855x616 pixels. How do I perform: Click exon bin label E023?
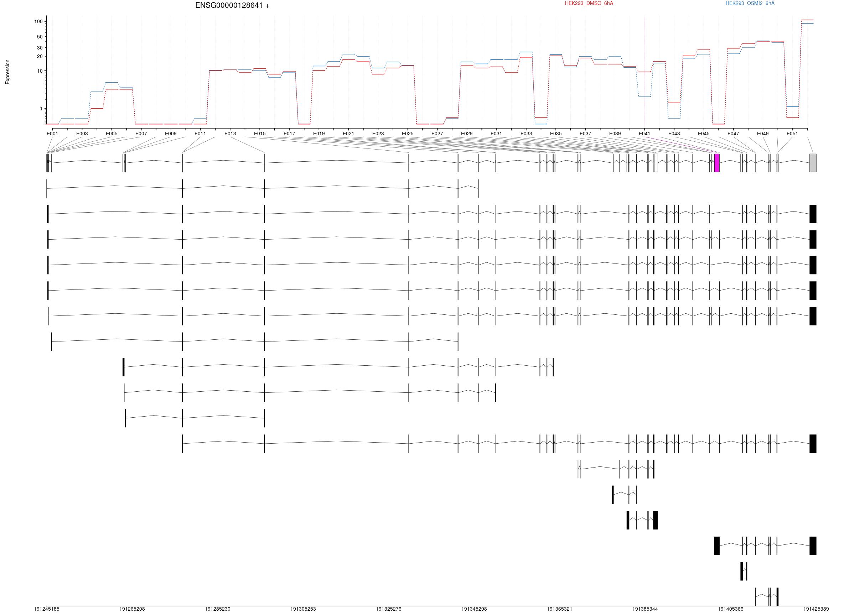(378, 134)
